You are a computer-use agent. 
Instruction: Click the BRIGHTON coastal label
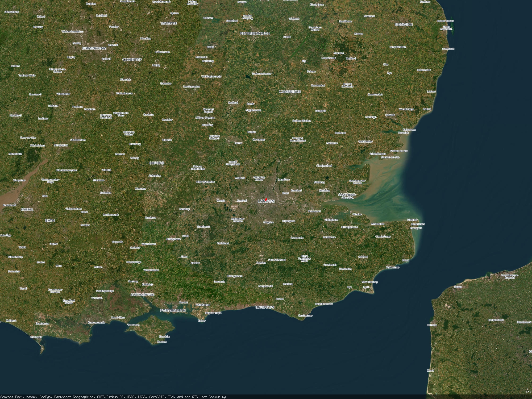pyautogui.click(x=265, y=307)
